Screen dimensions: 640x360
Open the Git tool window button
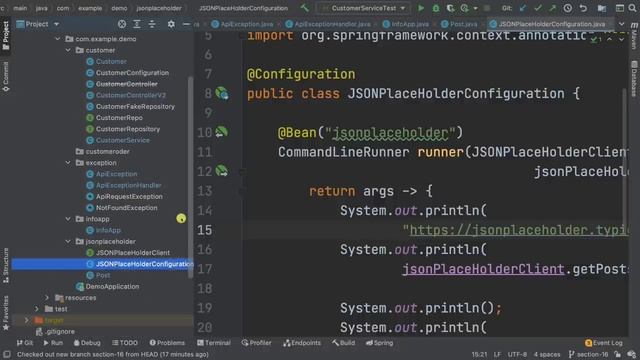[x=25, y=343]
